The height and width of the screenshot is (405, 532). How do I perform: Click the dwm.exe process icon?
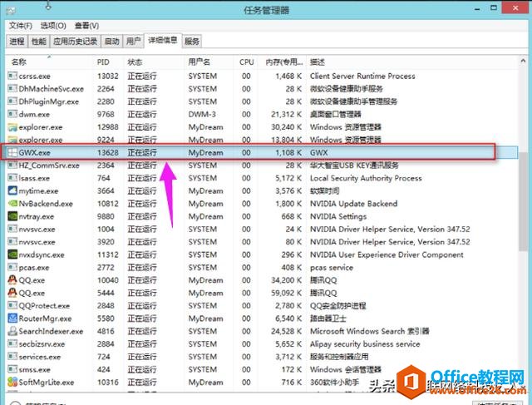click(12, 114)
